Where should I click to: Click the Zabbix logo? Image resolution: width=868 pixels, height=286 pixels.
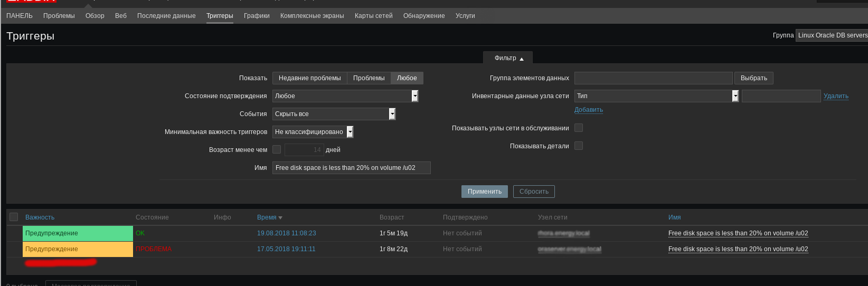pos(32,1)
